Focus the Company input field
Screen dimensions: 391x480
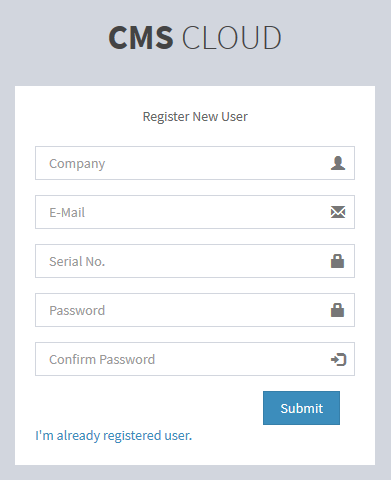pyautogui.click(x=195, y=163)
